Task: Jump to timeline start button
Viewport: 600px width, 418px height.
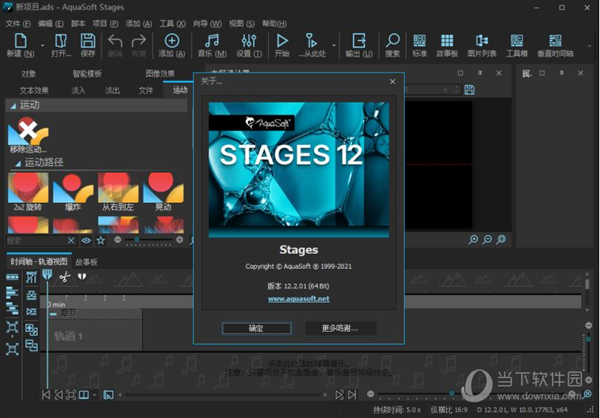Action: [46, 395]
